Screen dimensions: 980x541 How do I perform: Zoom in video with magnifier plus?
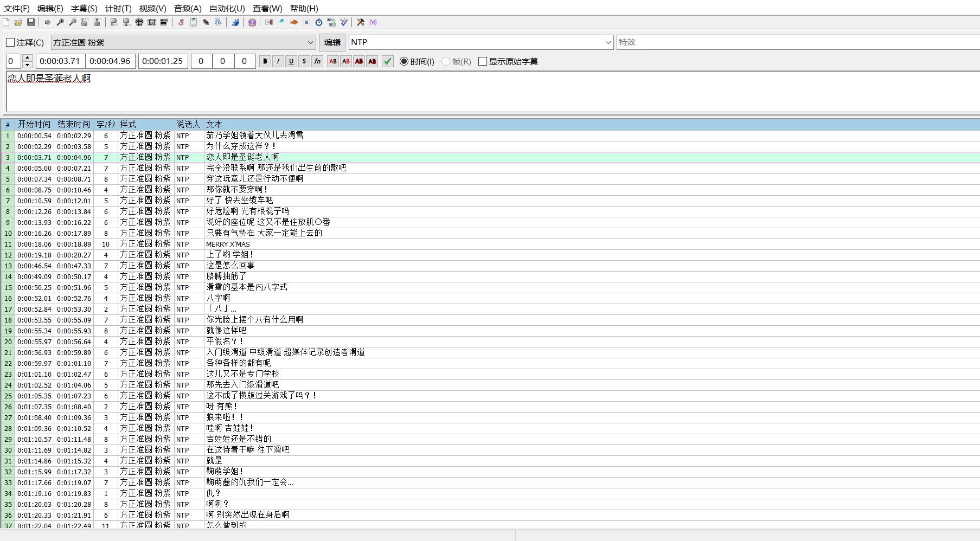(x=60, y=22)
